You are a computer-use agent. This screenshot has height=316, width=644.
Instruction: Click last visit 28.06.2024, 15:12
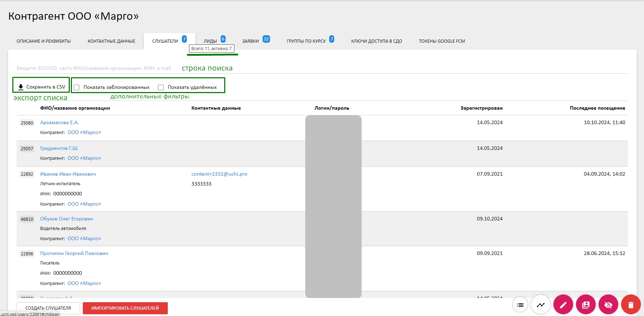605,253
